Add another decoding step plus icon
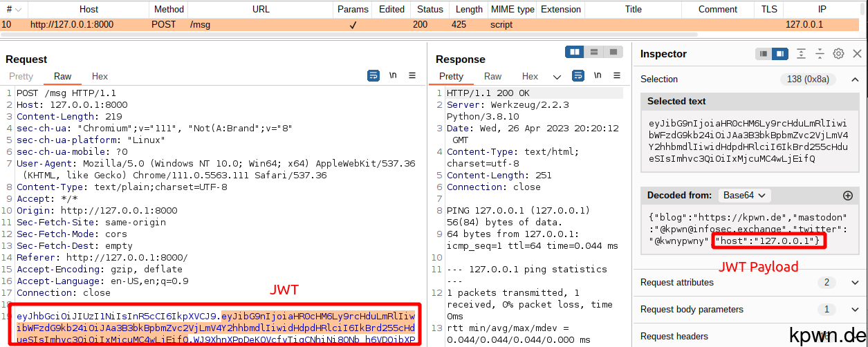Screen dimensions: 868x347 848,196
